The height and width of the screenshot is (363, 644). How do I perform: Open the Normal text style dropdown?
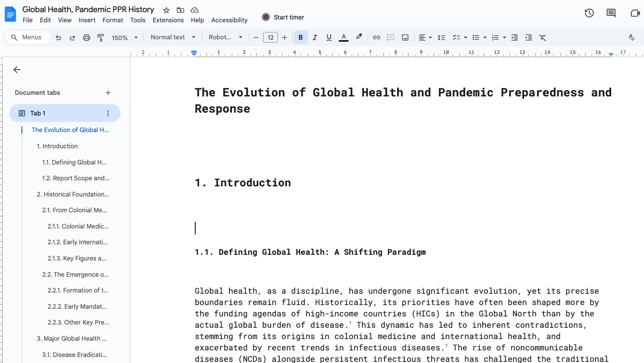coord(173,37)
